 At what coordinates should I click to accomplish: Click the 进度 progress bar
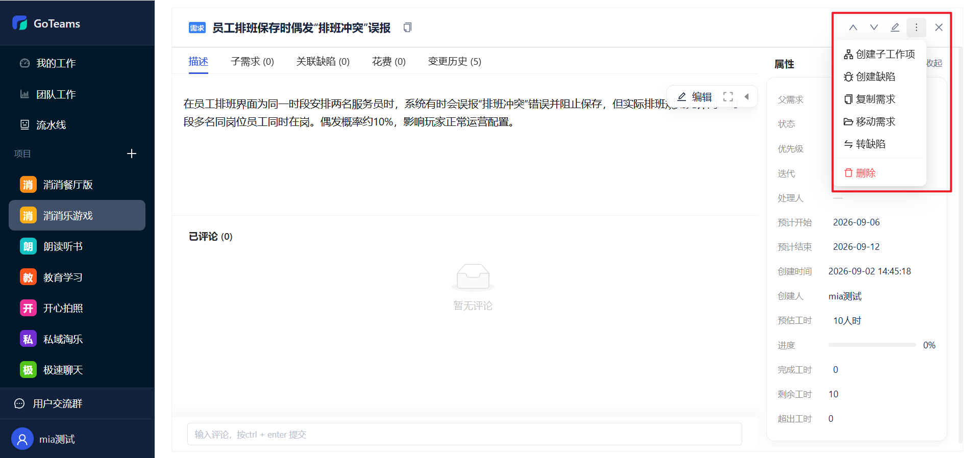pyautogui.click(x=872, y=345)
